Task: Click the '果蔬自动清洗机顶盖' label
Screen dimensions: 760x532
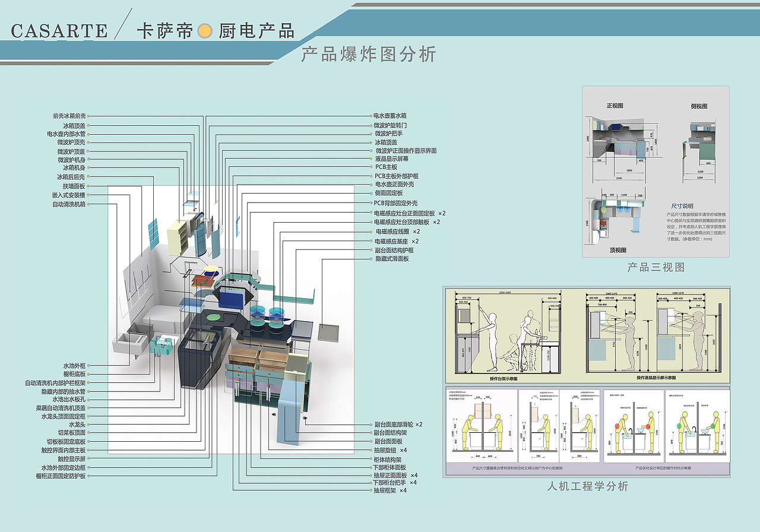Action: [x=61, y=408]
